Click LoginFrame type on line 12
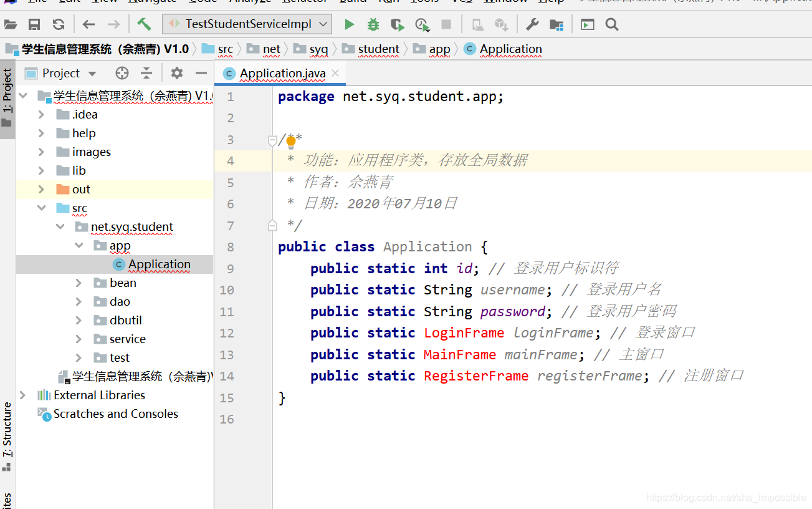812x509 pixels. coord(464,333)
